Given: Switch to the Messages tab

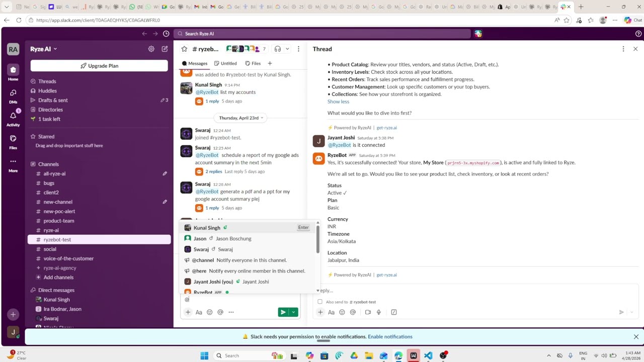Looking at the screenshot, I should [x=194, y=63].
